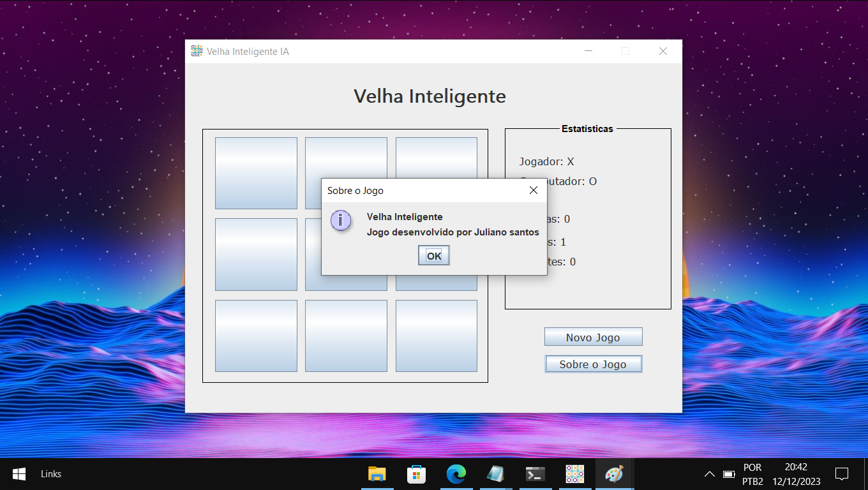Click the Jogador: X label
The width and height of the screenshot is (868, 490).
click(546, 161)
